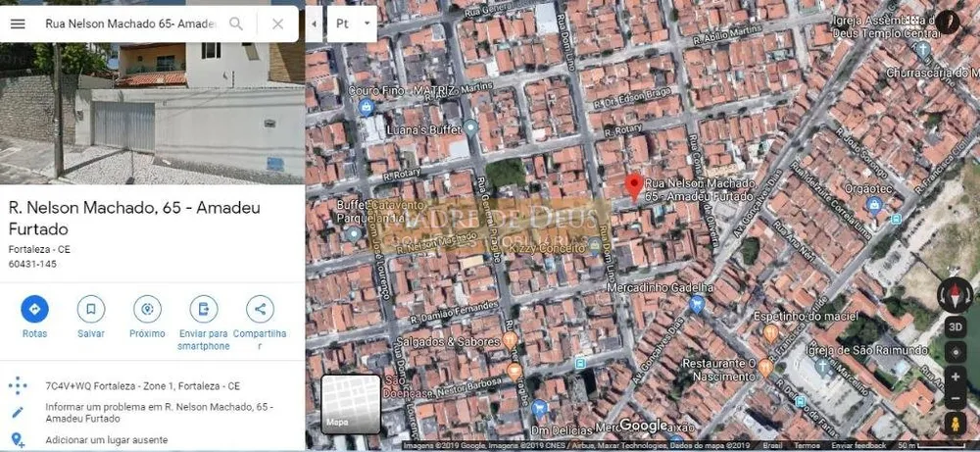Open the street view photo of the address

tap(153, 113)
